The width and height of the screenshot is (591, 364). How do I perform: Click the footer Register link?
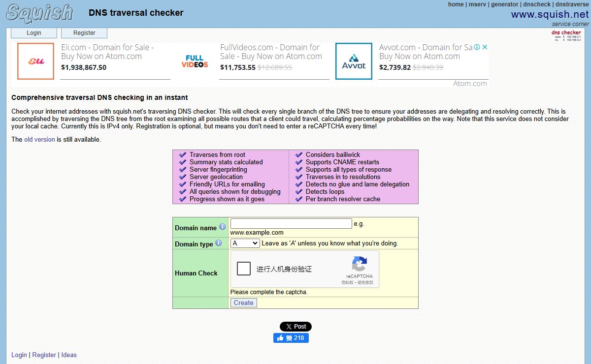[x=44, y=355]
